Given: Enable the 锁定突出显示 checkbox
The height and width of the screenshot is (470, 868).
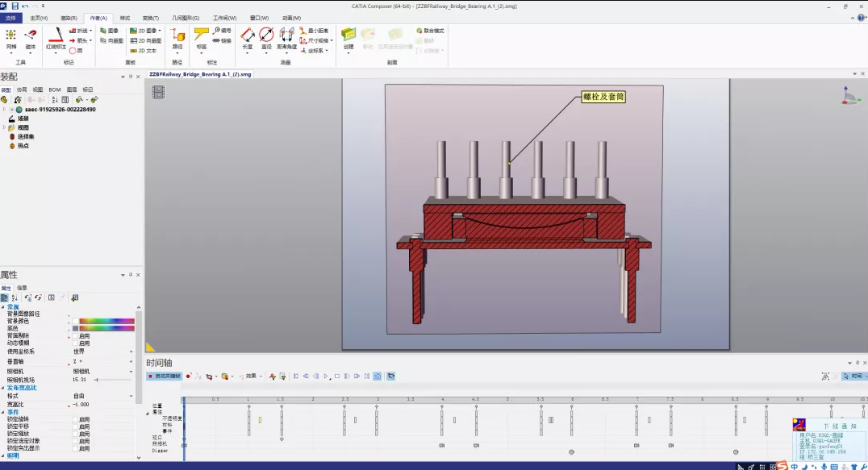Looking at the screenshot, I should click(x=75, y=448).
